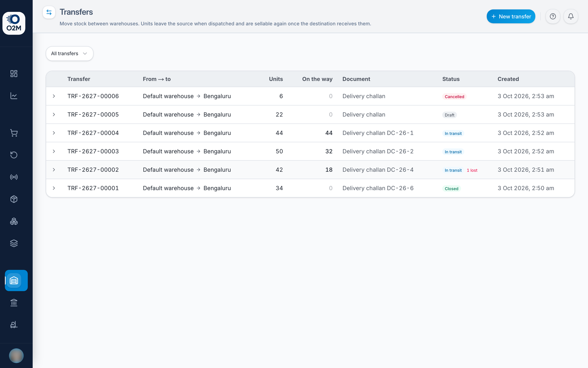Open the bank building finance icon
Screen dimensions: 588x368
pyautogui.click(x=14, y=303)
